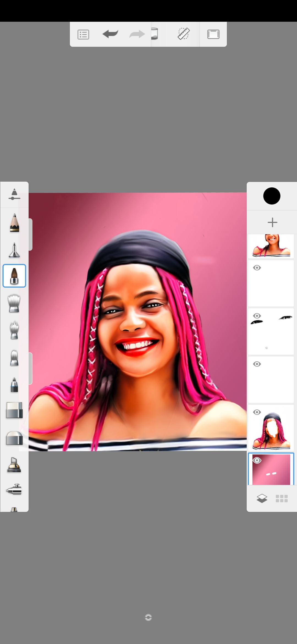The width and height of the screenshot is (297, 644).
Task: Open the main menu list icon
Action: pos(83,35)
